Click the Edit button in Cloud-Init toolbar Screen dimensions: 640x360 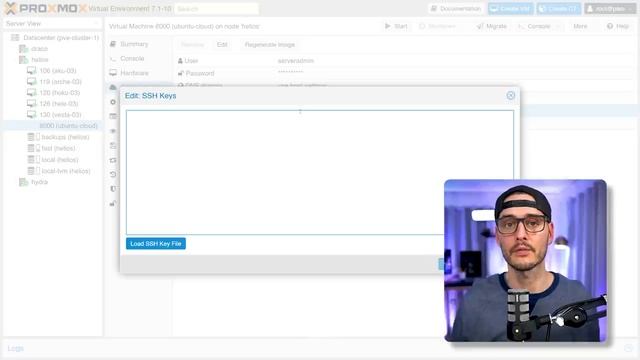coord(222,44)
